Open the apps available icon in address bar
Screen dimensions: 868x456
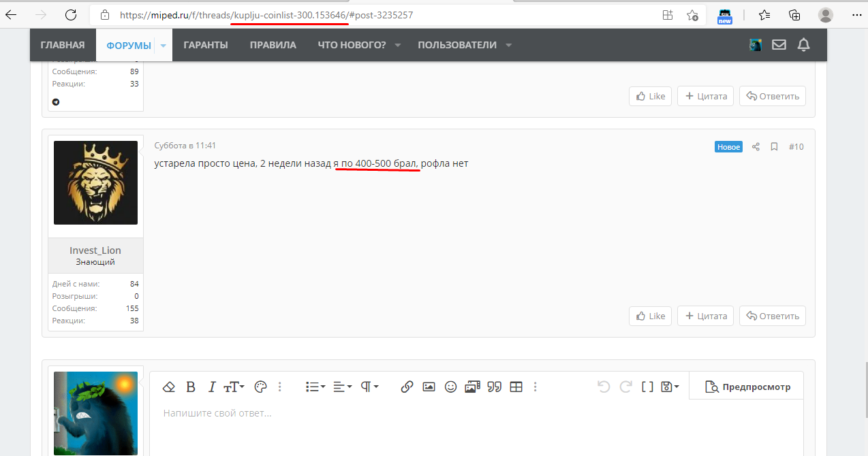[x=668, y=14]
